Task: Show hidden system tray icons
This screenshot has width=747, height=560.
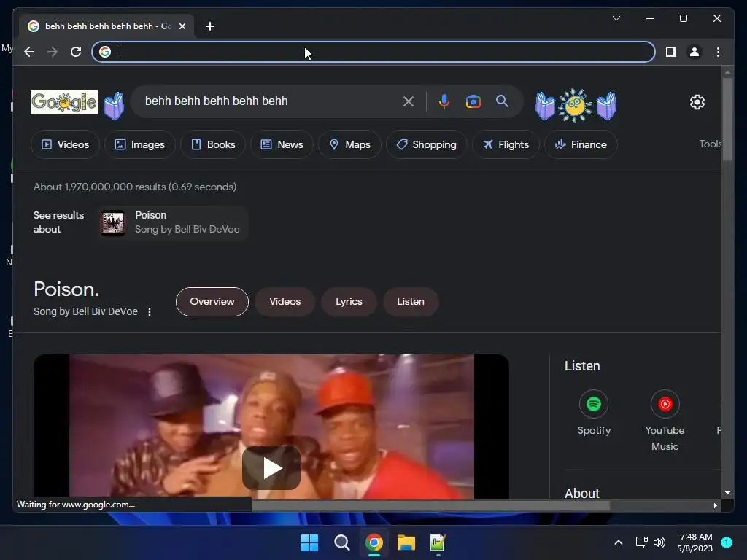Action: (x=619, y=542)
